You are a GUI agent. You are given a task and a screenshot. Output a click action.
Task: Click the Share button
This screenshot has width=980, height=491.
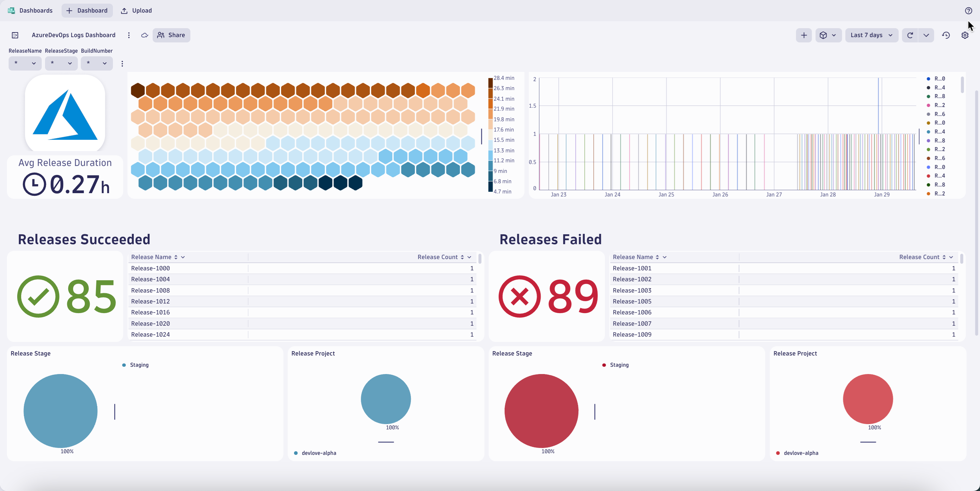tap(171, 35)
